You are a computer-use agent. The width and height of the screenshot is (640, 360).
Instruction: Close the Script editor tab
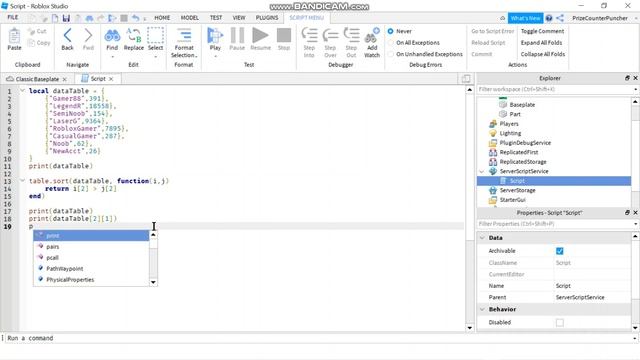[x=111, y=79]
